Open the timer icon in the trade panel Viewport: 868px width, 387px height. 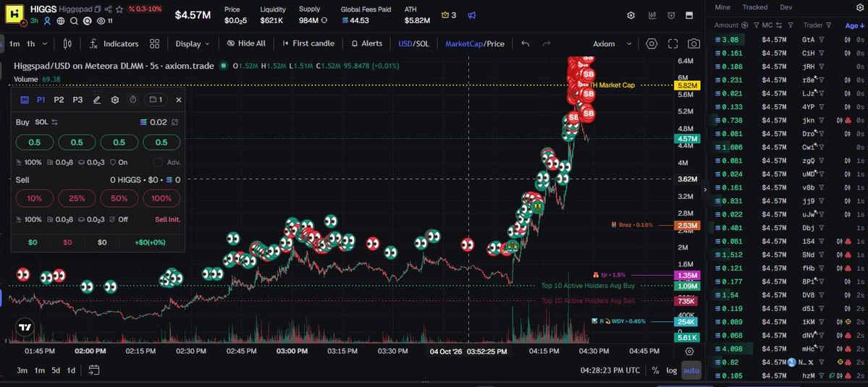click(x=133, y=100)
